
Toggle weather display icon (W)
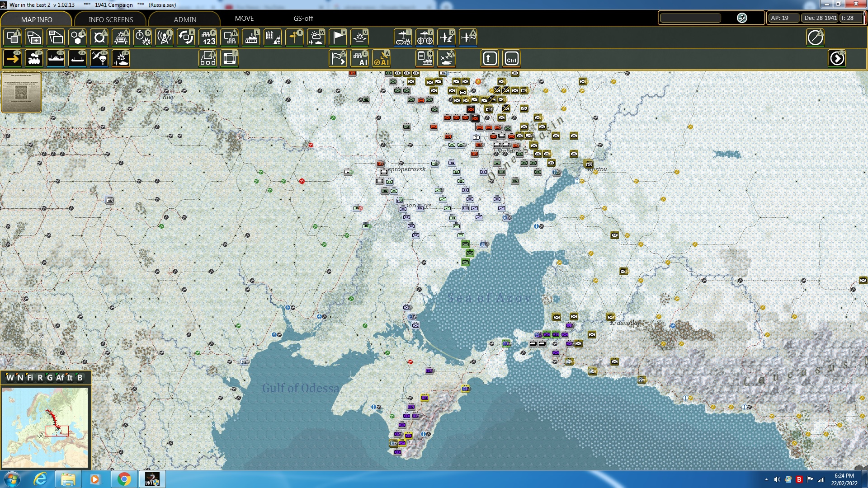pyautogui.click(x=316, y=38)
